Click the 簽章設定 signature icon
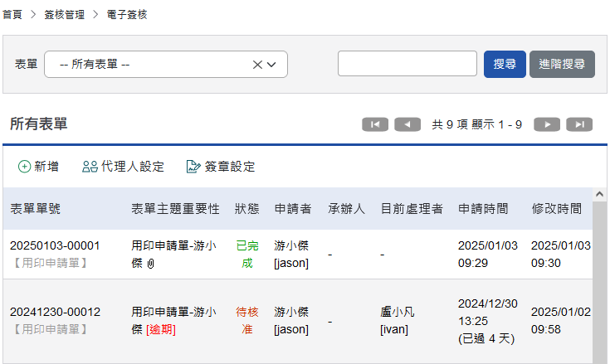Image resolution: width=610 pixels, height=364 pixels. [x=193, y=167]
